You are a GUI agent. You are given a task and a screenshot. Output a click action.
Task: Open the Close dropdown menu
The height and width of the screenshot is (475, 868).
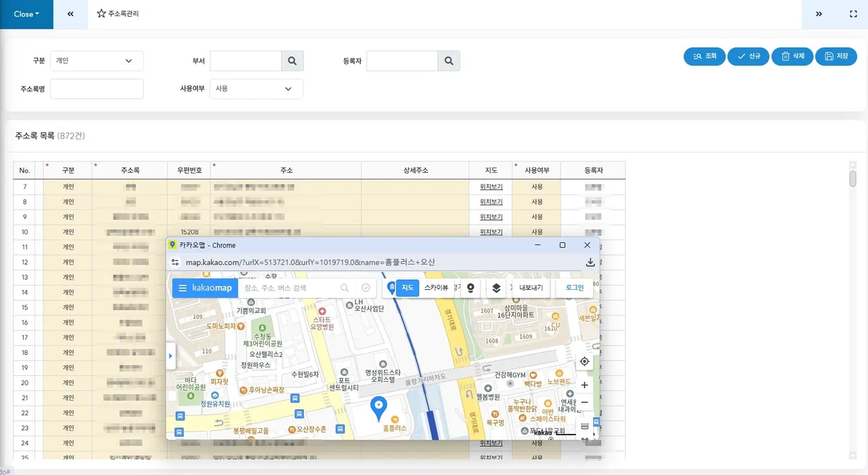click(x=27, y=14)
